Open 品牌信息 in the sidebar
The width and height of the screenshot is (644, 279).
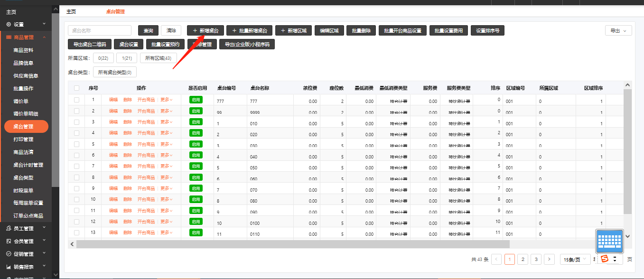click(x=23, y=63)
